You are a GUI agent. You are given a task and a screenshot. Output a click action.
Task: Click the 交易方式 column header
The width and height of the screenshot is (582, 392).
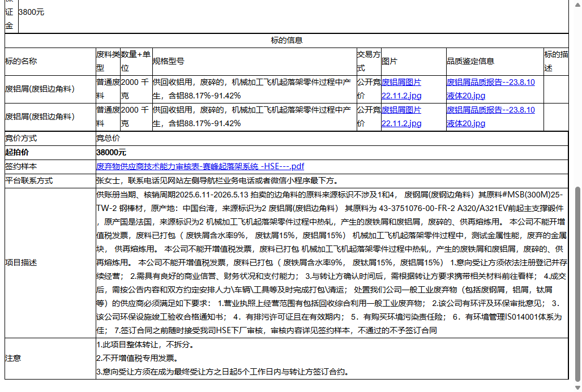point(369,61)
